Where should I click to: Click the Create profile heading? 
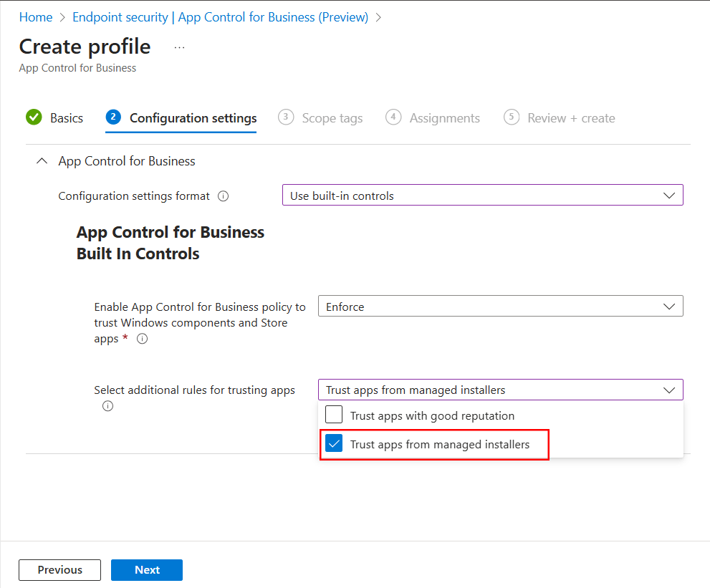85,47
